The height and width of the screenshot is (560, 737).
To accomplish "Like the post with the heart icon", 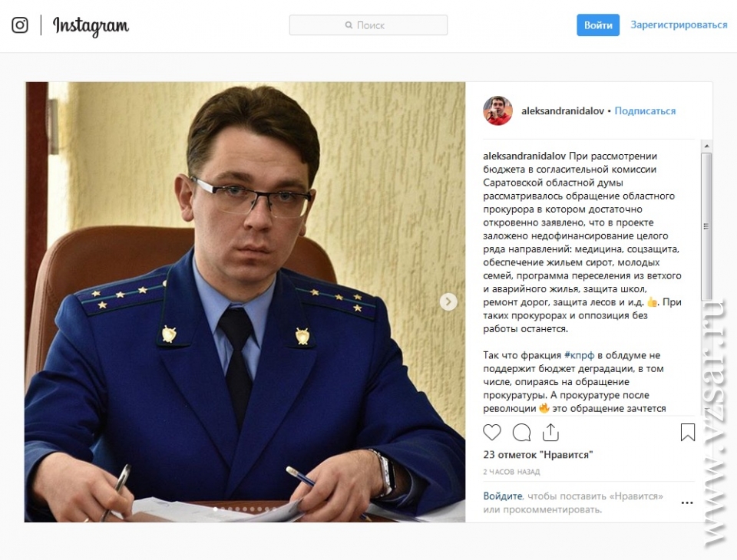I will [x=492, y=432].
